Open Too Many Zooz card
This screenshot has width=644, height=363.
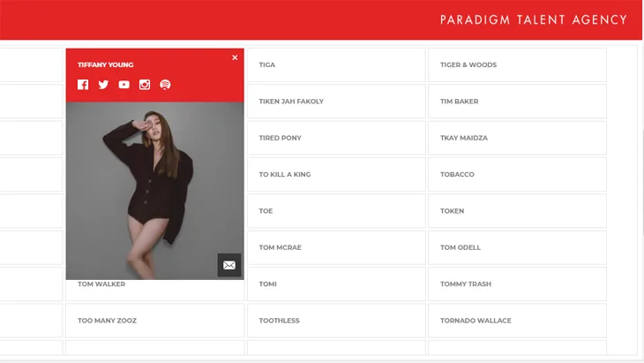point(155,321)
